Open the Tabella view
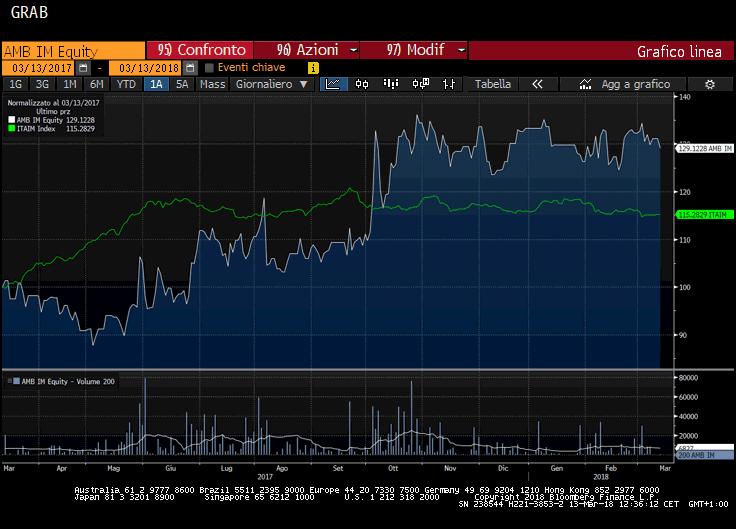This screenshot has width=736, height=529. pos(493,85)
